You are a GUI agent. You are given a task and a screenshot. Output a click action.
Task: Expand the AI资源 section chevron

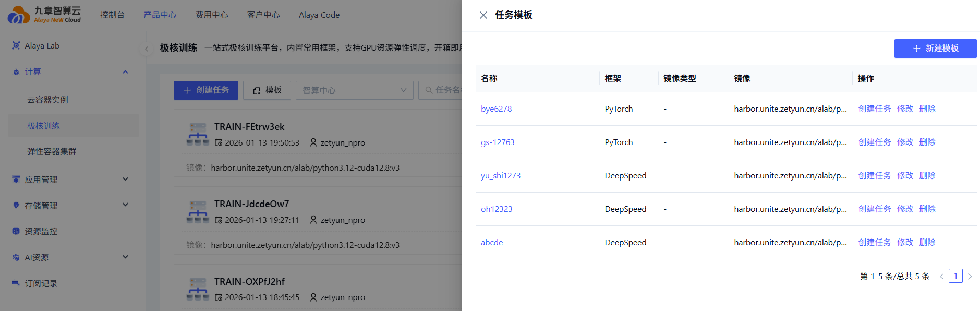(x=125, y=257)
